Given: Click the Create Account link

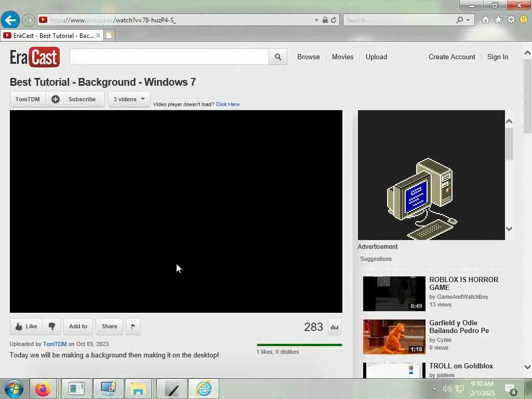Looking at the screenshot, I should tap(451, 57).
